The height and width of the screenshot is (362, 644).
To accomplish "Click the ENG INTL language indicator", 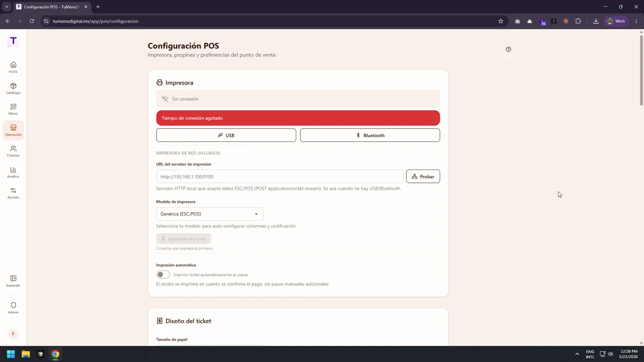I will pos(590,354).
